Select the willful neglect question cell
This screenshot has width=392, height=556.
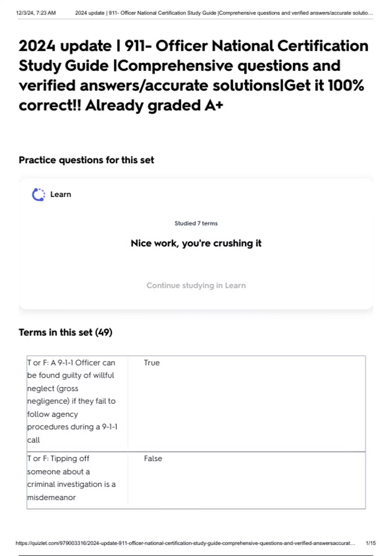(x=72, y=401)
